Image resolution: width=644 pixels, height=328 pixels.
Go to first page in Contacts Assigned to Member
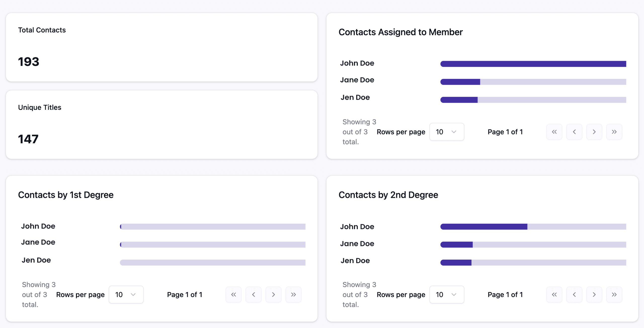click(x=554, y=132)
